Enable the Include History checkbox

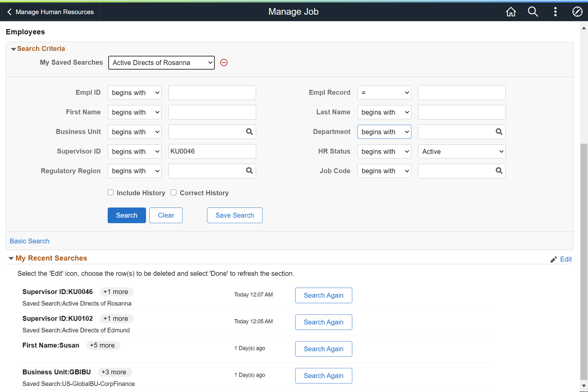(111, 192)
